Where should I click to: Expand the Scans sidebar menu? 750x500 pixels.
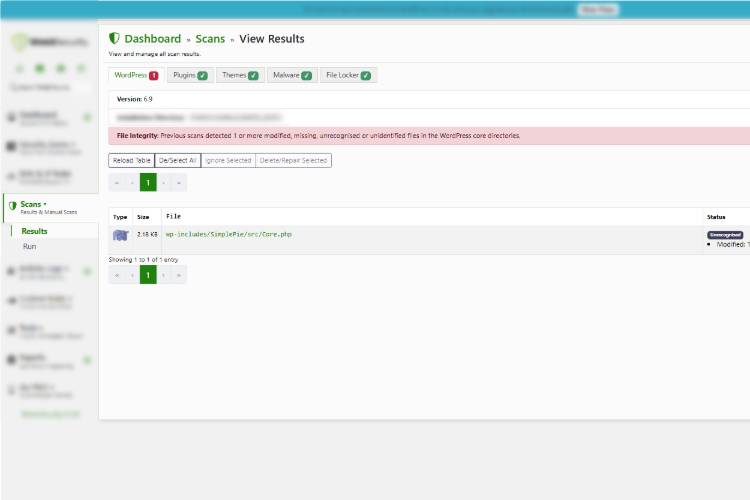(34, 204)
